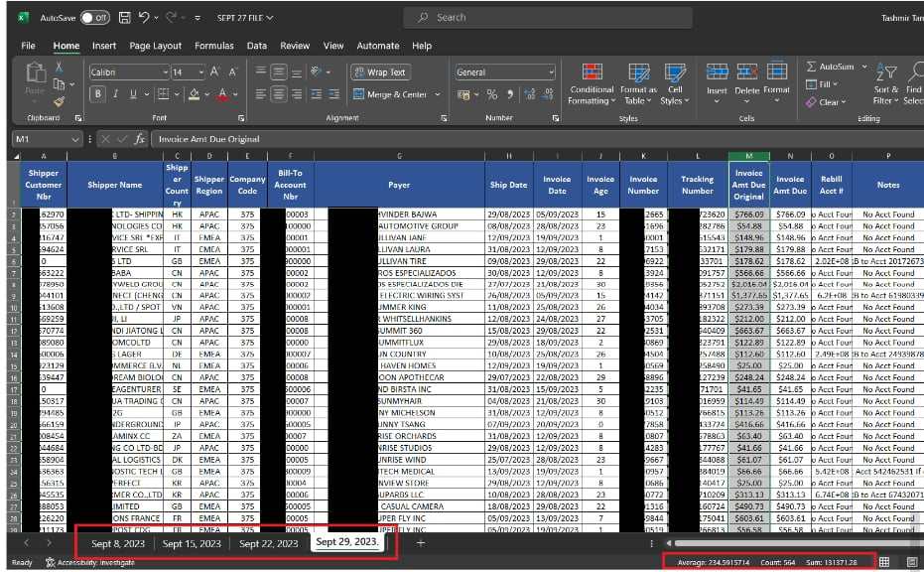Click the Save icon in title bar
Screen dimensions: 924x572
(x=124, y=18)
